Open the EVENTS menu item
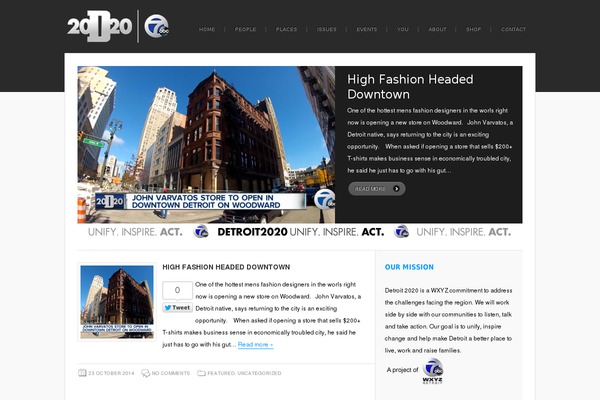The height and width of the screenshot is (400, 600). (x=367, y=29)
